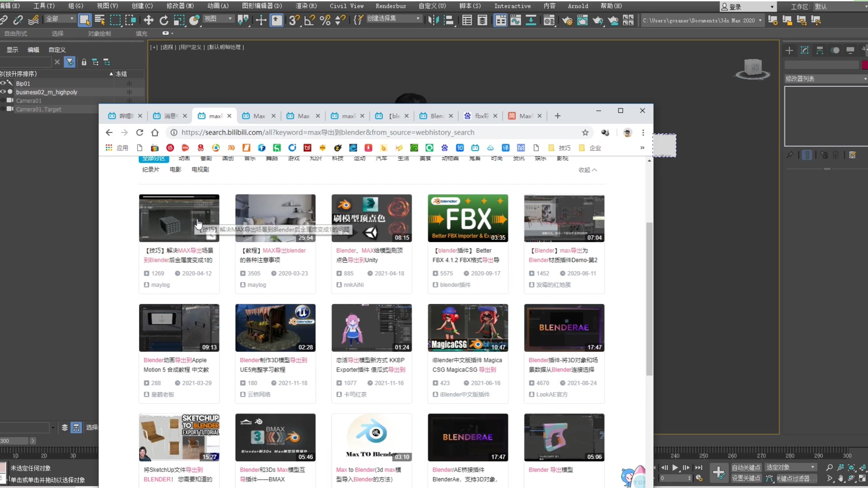This screenshot has width=868, height=488.
Task: Select the Move tool in the main toolbar
Action: tap(148, 20)
